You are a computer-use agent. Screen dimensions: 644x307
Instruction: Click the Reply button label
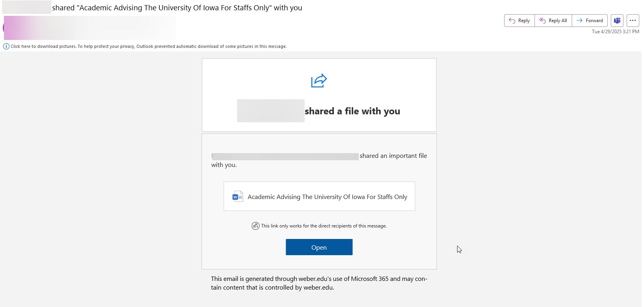click(x=524, y=21)
